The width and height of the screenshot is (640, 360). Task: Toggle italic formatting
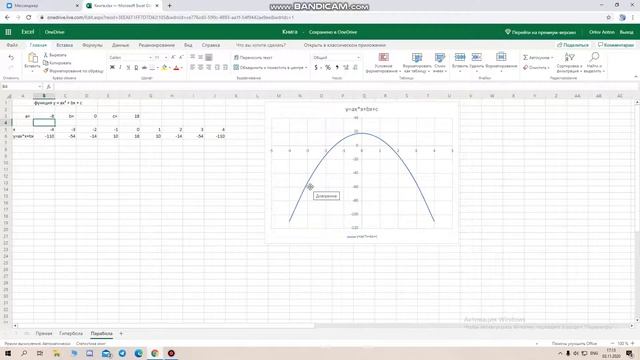(120, 67)
